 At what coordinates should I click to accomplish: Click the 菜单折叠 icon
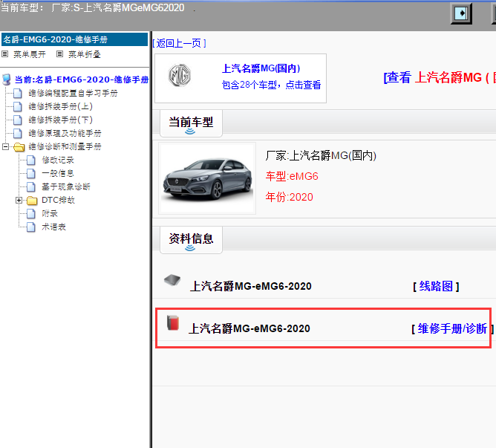pos(59,54)
